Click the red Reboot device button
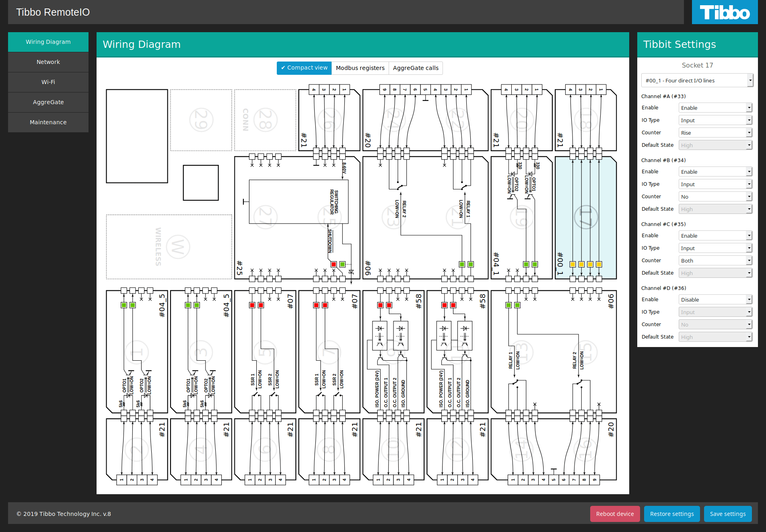Screen dimensions: 766x532 click(x=615, y=514)
